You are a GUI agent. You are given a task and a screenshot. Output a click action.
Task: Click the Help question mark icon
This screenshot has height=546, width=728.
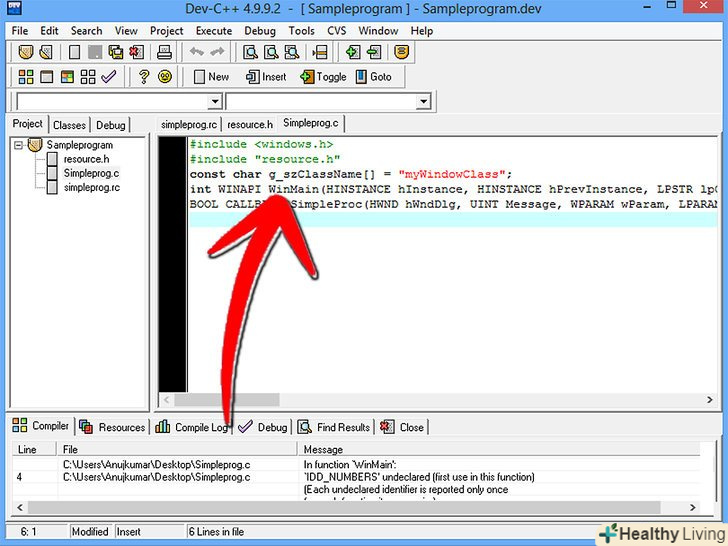144,77
